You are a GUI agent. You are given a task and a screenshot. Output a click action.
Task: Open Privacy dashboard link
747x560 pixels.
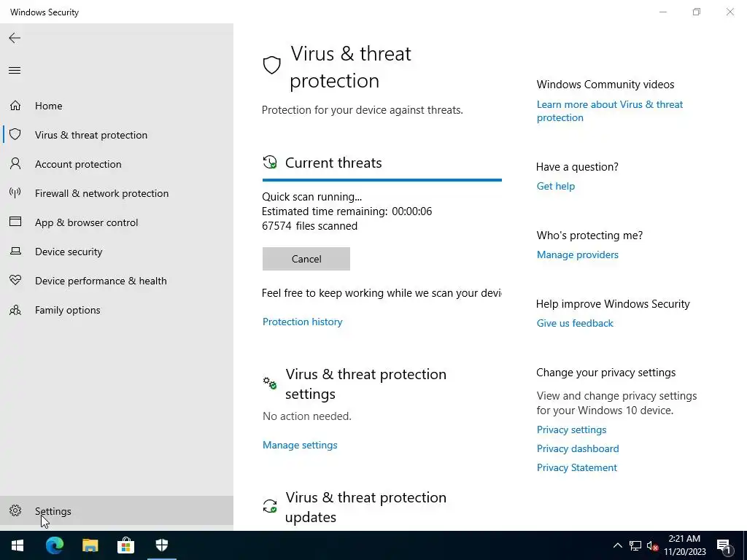(578, 448)
